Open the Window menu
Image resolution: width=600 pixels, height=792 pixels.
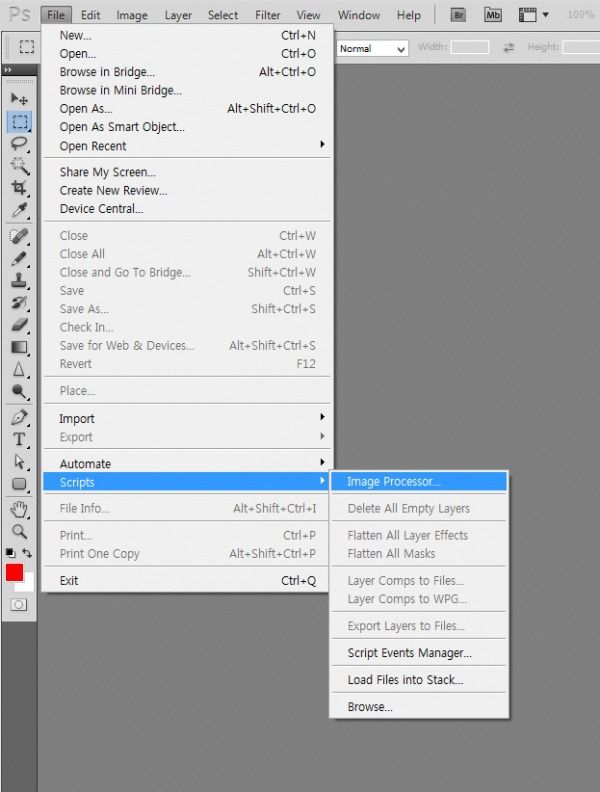point(359,15)
